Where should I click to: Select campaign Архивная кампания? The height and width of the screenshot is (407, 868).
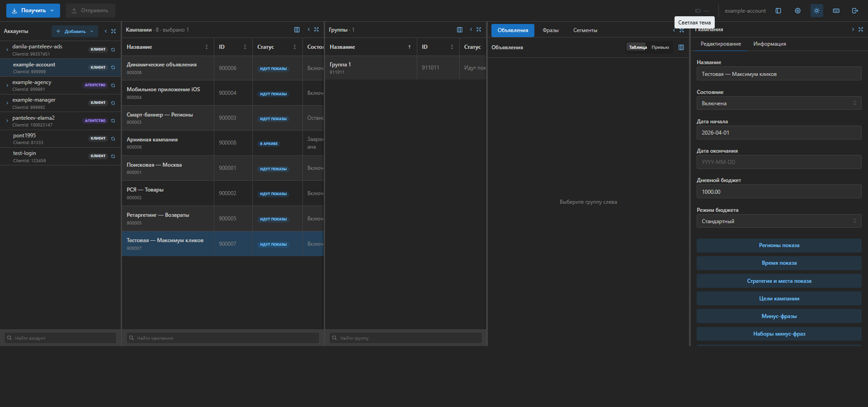[222, 143]
